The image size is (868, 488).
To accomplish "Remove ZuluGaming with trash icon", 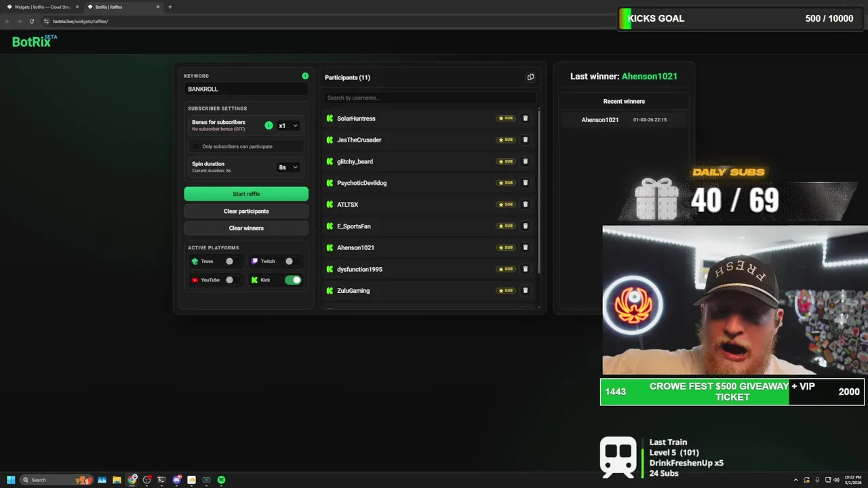I will pos(525,290).
